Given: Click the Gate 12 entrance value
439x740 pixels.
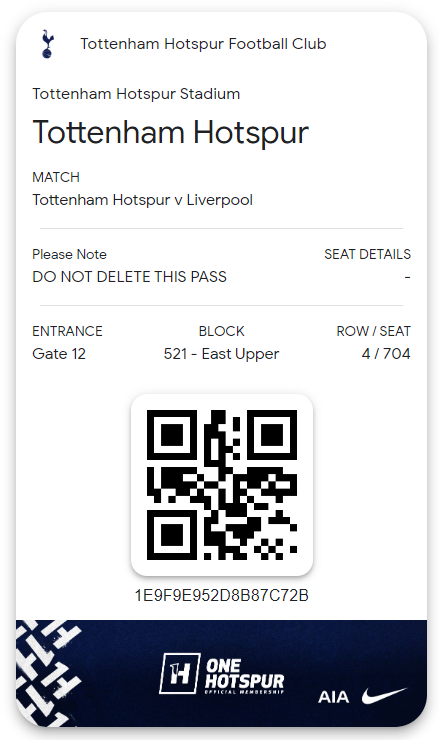Looking at the screenshot, I should (x=59, y=353).
